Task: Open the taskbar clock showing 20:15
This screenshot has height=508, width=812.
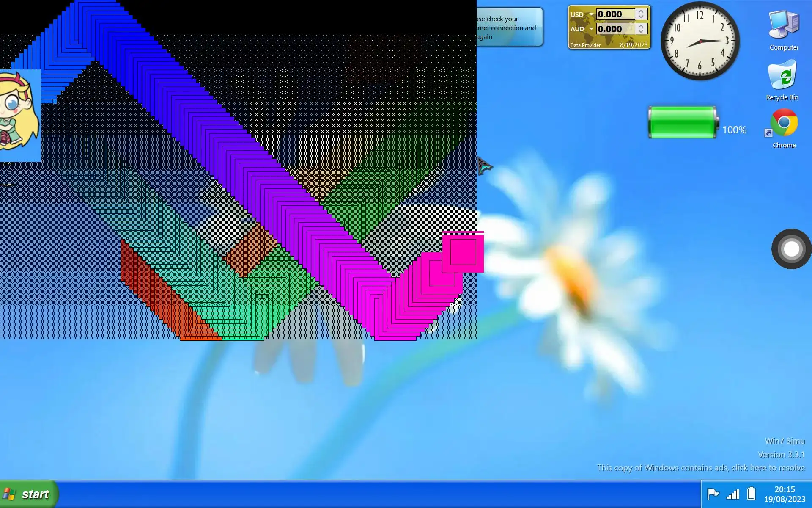Action: pos(785,494)
